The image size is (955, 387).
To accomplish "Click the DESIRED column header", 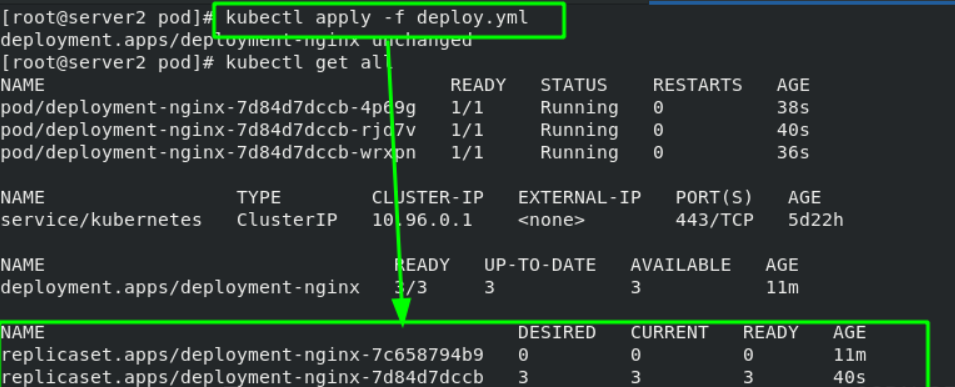I will click(x=557, y=333).
